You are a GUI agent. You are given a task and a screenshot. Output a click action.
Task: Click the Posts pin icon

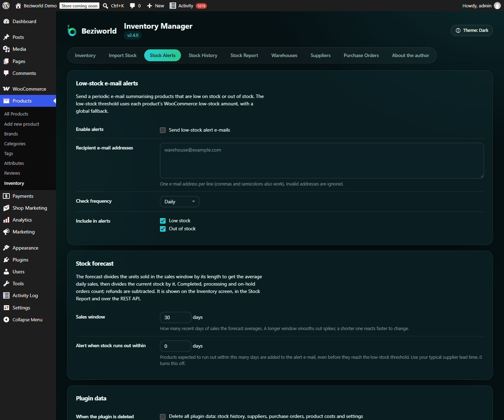[x=6, y=37]
